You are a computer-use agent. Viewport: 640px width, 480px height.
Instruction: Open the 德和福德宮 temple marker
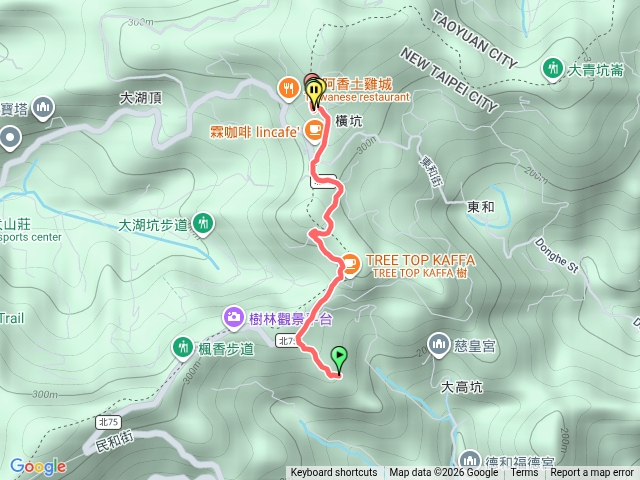[x=470, y=460]
